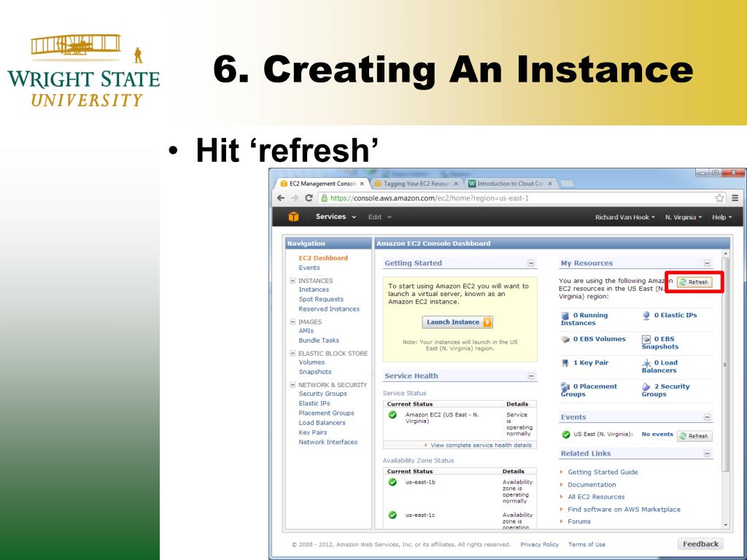
Task: Click the browser back arrow
Action: [281, 198]
